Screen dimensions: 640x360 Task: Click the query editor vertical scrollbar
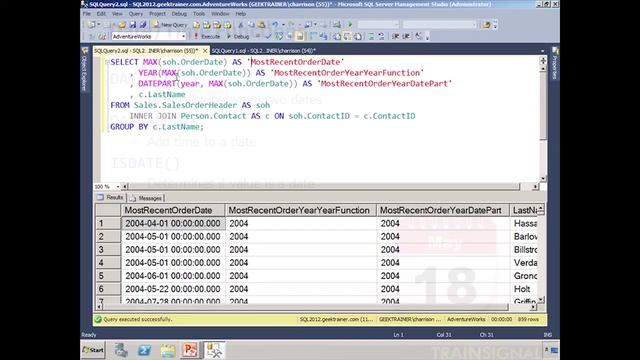coord(543,124)
